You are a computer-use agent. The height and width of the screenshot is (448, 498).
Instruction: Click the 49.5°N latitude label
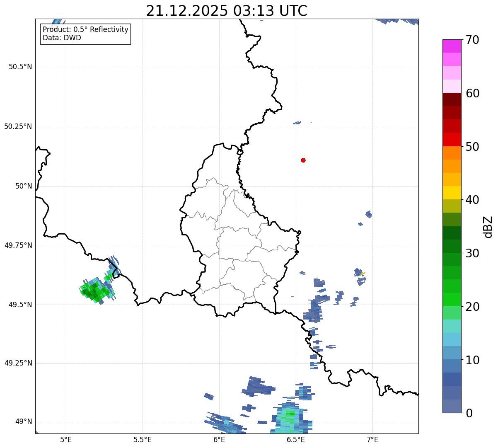point(20,305)
